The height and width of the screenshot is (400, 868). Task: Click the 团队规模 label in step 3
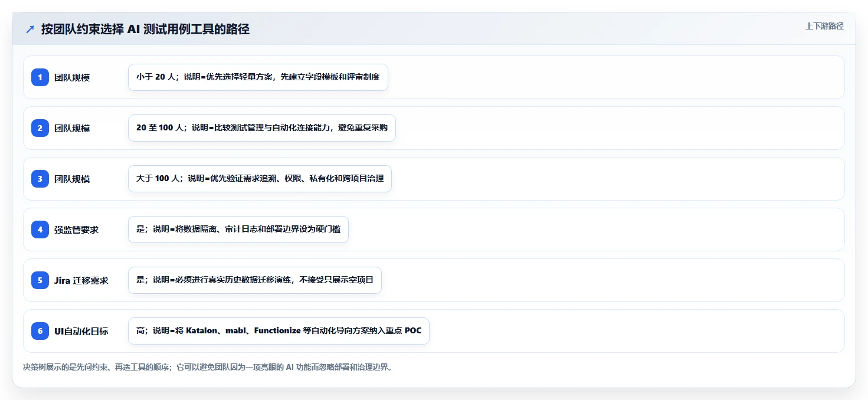point(72,179)
